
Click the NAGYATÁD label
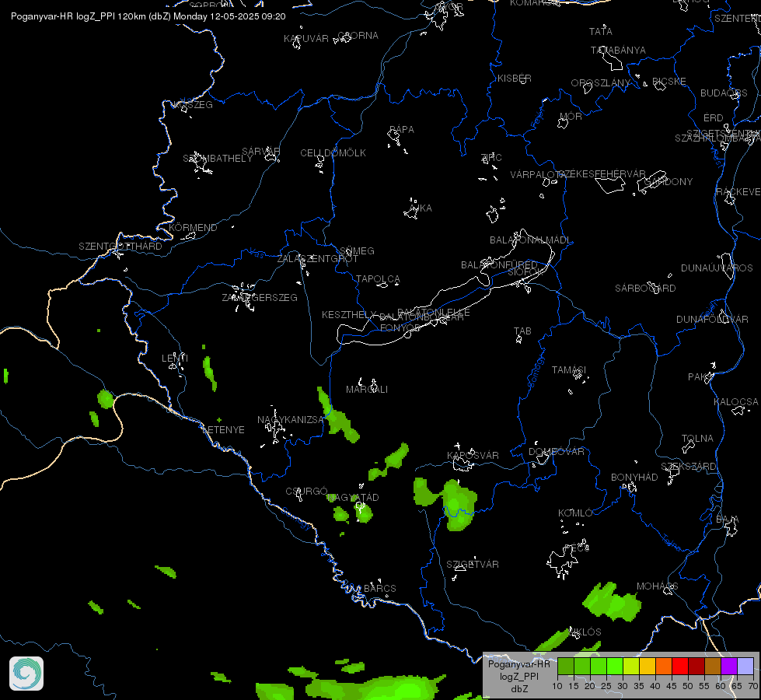pos(353,498)
